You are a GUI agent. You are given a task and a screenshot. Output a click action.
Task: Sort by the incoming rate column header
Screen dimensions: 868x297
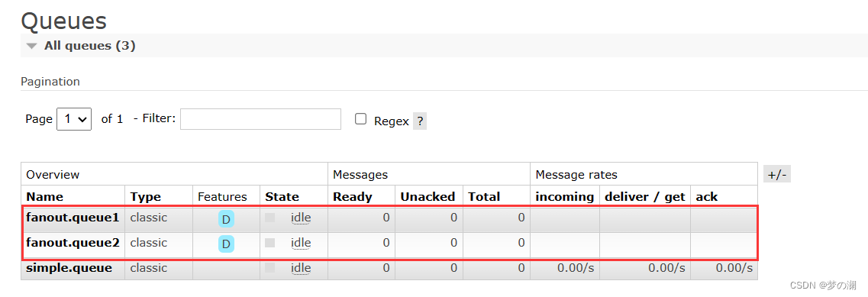[x=565, y=197]
